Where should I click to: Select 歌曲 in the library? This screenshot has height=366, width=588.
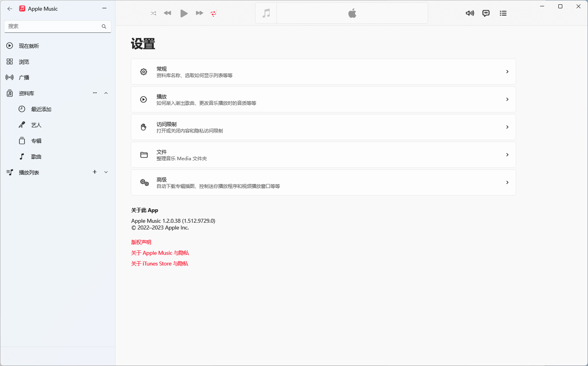tap(36, 157)
